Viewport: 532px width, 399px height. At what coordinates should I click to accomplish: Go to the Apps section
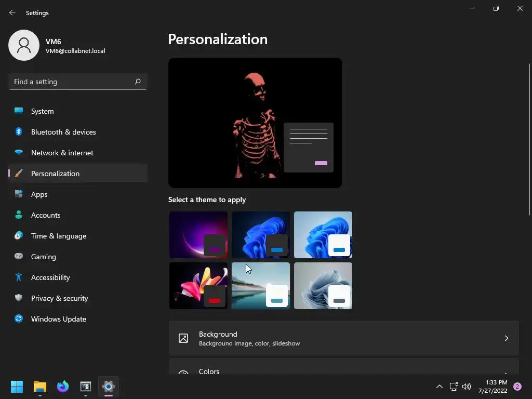click(78, 194)
